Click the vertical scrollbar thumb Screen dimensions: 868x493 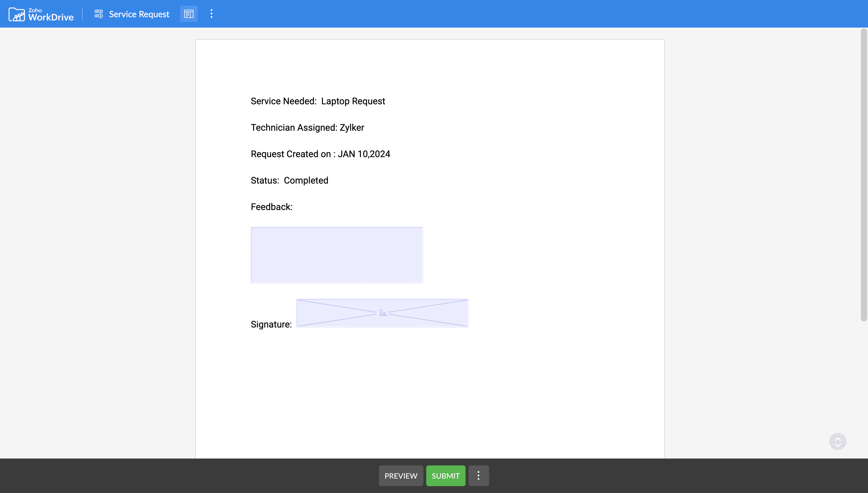point(864,175)
